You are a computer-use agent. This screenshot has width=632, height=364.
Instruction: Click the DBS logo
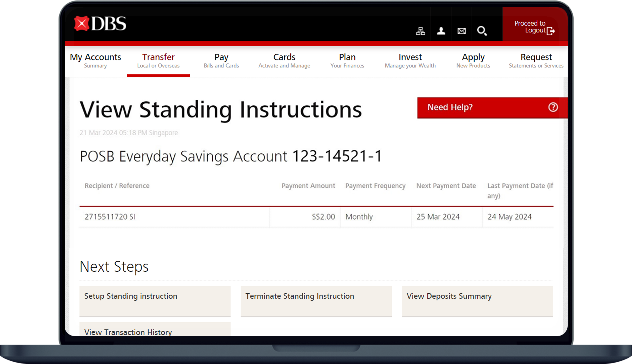click(100, 24)
